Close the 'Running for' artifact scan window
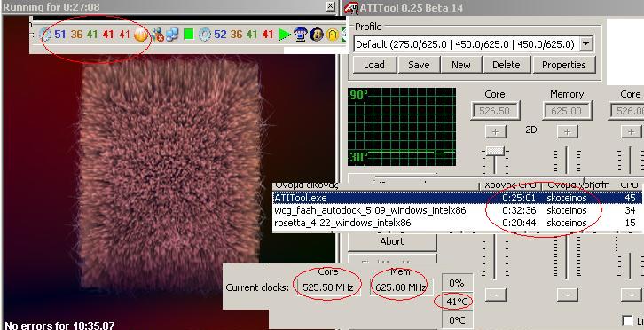The image size is (644, 330). point(331,6)
